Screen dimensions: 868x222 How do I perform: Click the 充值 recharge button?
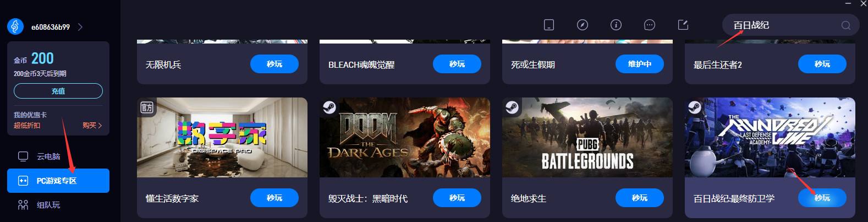pos(58,91)
